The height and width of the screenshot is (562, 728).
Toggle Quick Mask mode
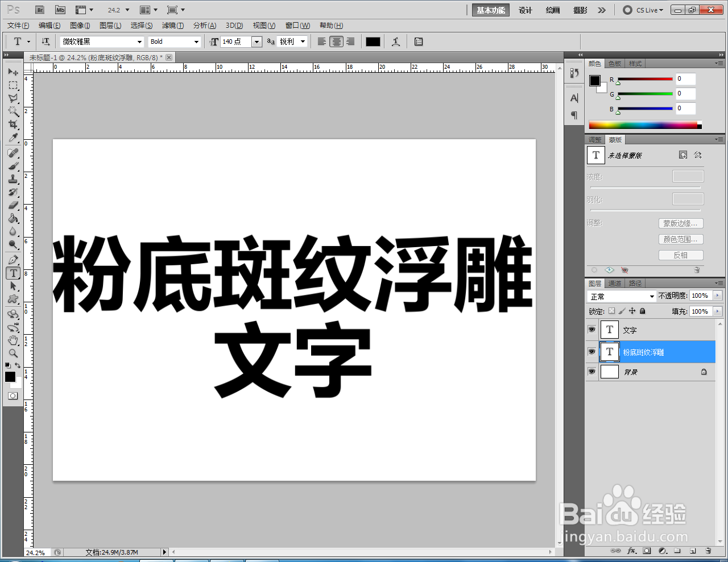[x=13, y=396]
